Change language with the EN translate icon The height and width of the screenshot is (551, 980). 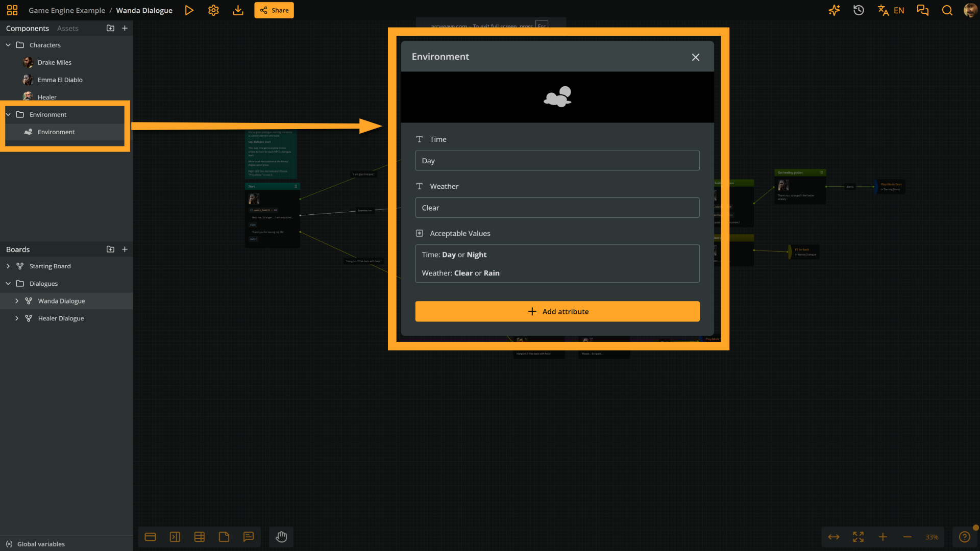pyautogui.click(x=891, y=10)
